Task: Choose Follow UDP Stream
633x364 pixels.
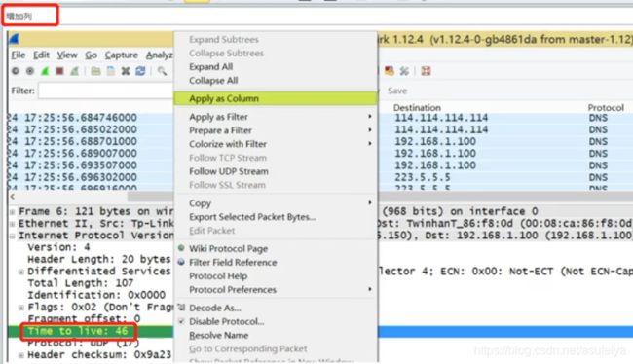Action: pos(229,171)
